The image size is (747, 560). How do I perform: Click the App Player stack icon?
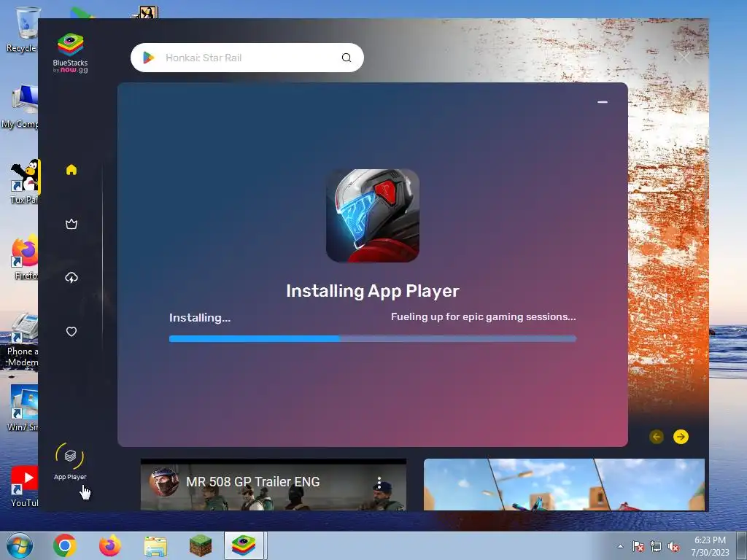[70, 456]
